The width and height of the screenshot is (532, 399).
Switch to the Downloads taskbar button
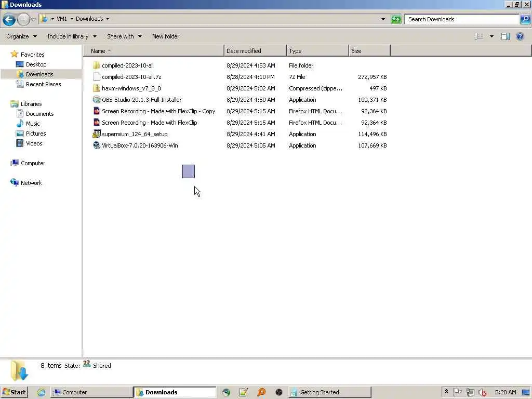[175, 392]
